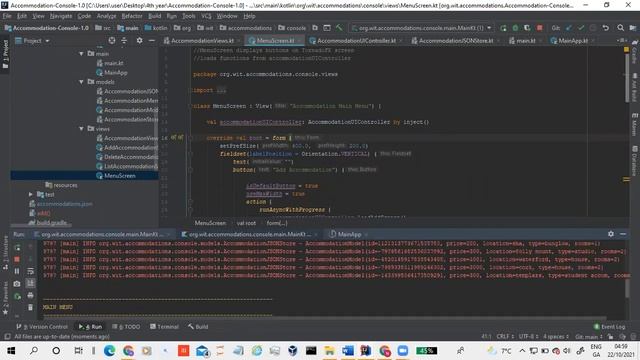Open Run panel settings gear
Viewport: 640px width, 360px height.
[x=611, y=234]
